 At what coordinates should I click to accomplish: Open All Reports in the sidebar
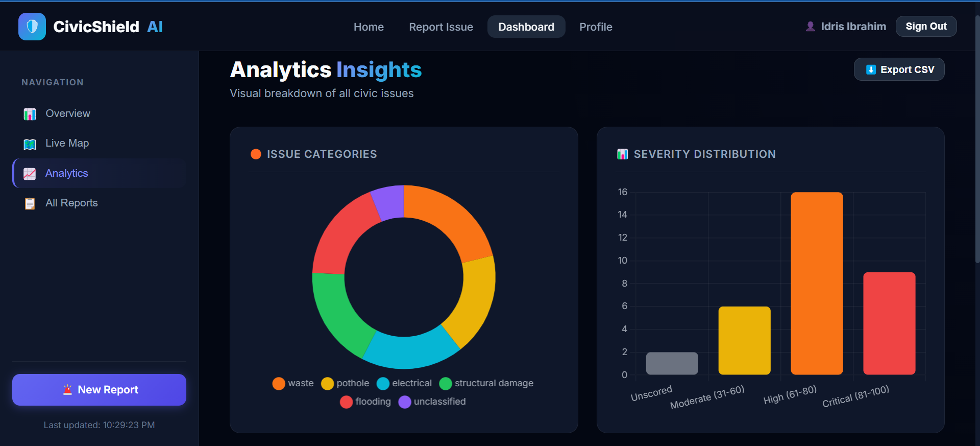pyautogui.click(x=100, y=203)
